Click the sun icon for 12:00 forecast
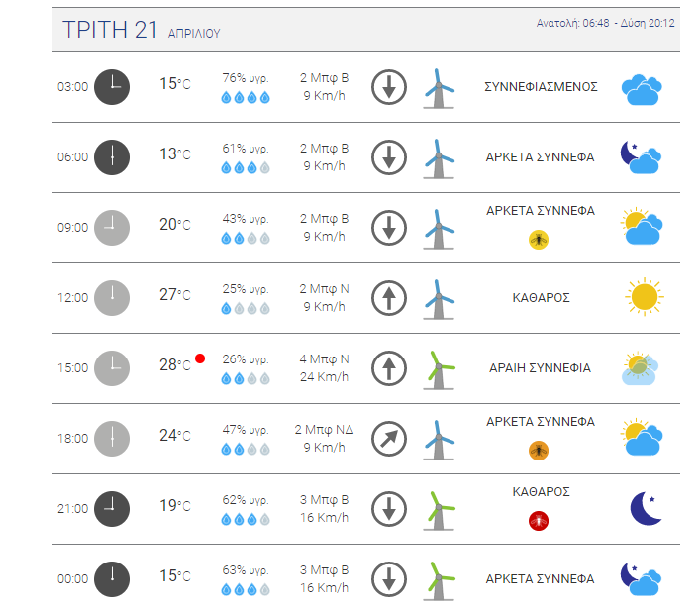The height and width of the screenshot is (614, 700). tap(644, 297)
